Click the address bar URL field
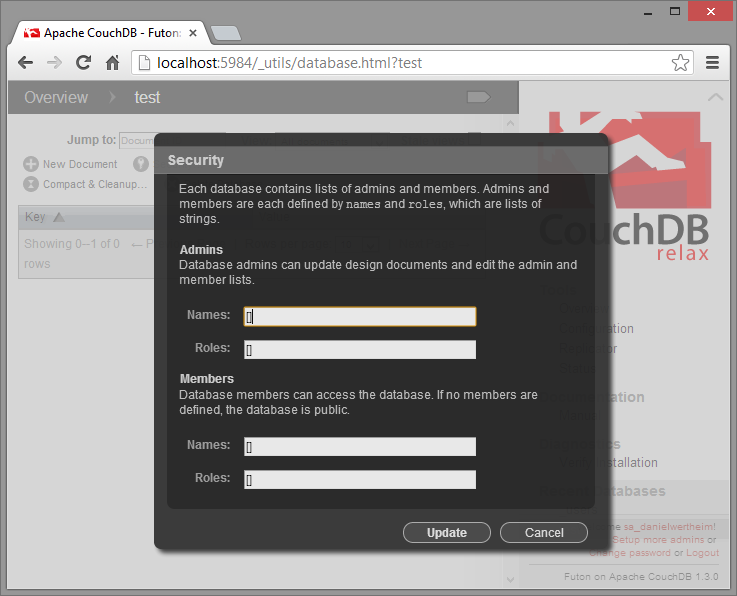 [412, 63]
